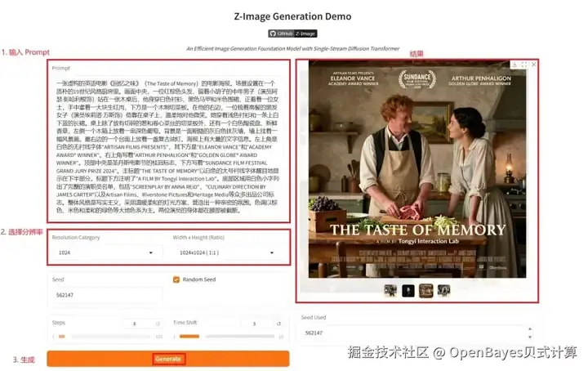This screenshot has height=371, width=588.
Task: Select the highlighted third gallery thumbnail
Action: (426, 291)
